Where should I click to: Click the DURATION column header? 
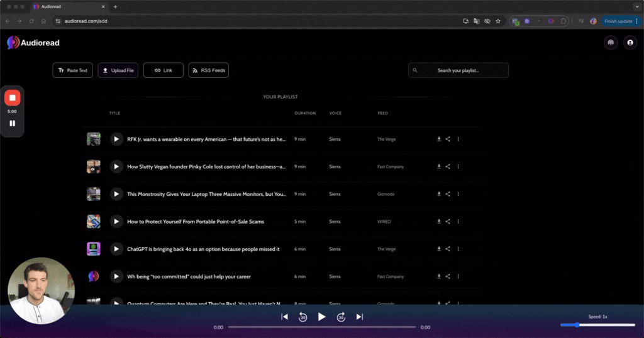305,113
